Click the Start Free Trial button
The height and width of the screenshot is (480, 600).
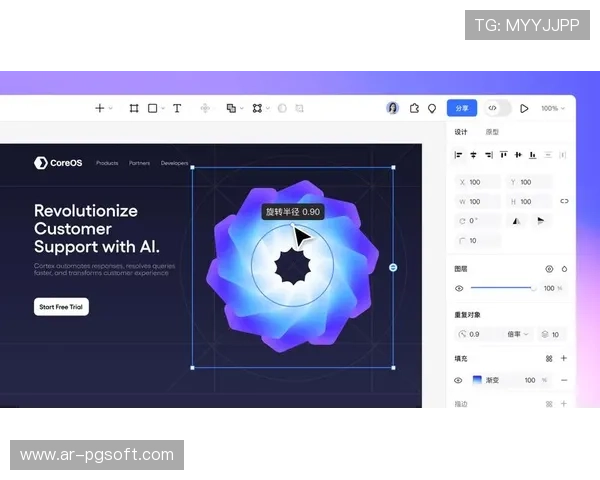(61, 307)
